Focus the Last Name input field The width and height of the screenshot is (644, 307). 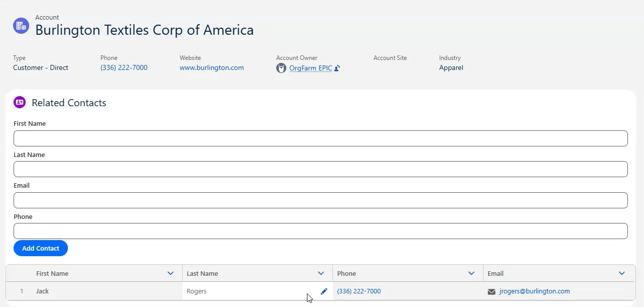click(320, 169)
